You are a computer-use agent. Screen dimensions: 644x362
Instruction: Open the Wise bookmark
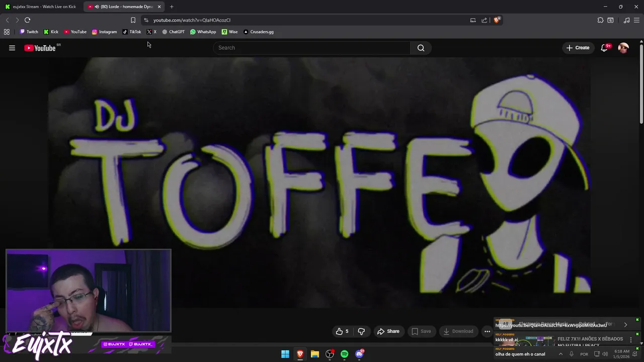229,32
